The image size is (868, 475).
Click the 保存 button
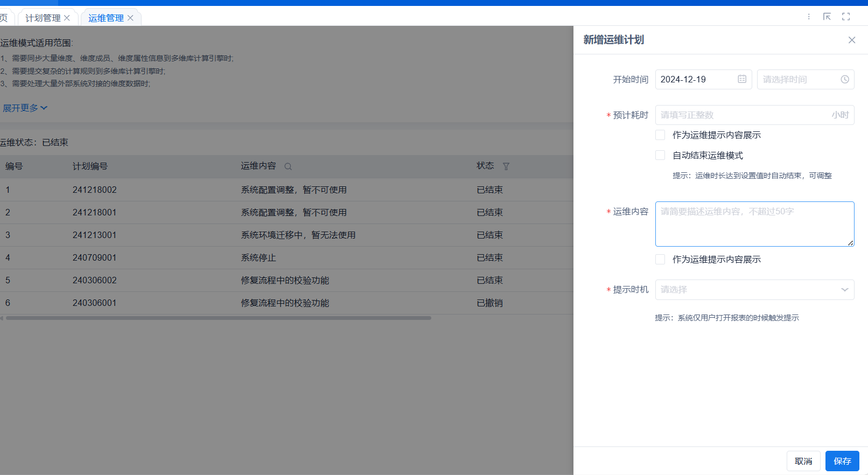842,461
